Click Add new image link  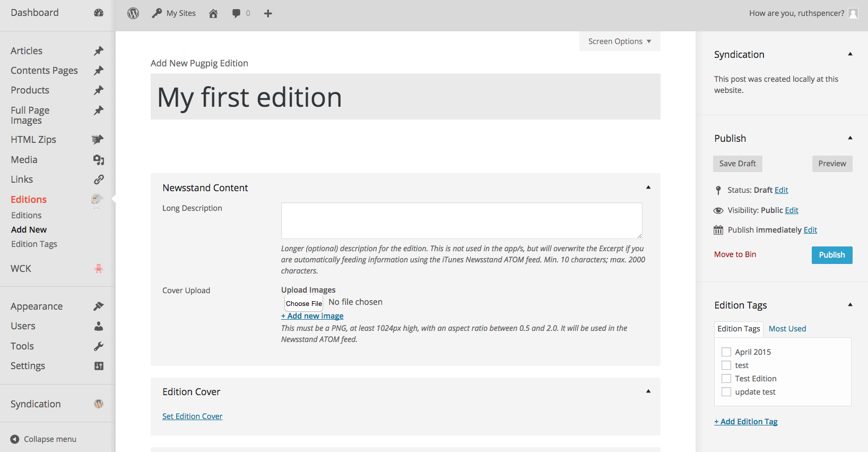[x=312, y=316]
